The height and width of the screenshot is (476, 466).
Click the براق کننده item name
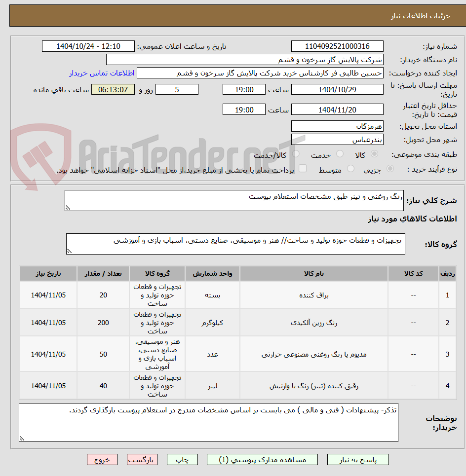pyautogui.click(x=314, y=295)
